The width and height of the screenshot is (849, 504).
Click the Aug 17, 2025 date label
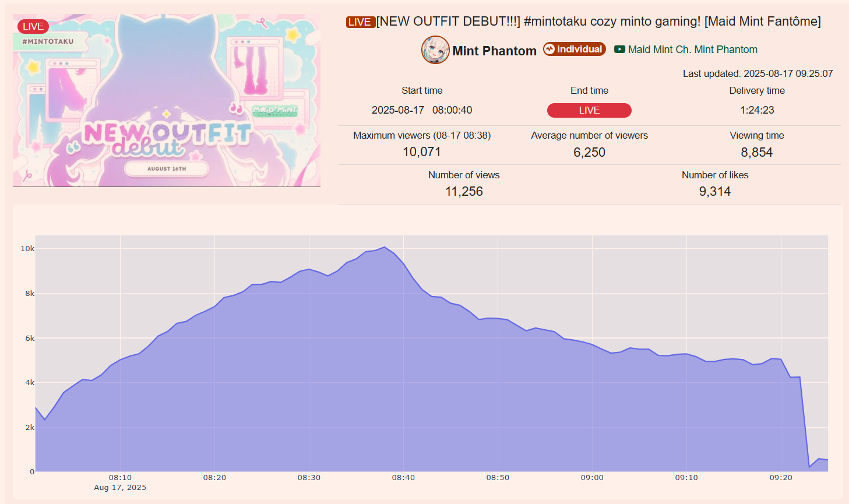pos(120,488)
